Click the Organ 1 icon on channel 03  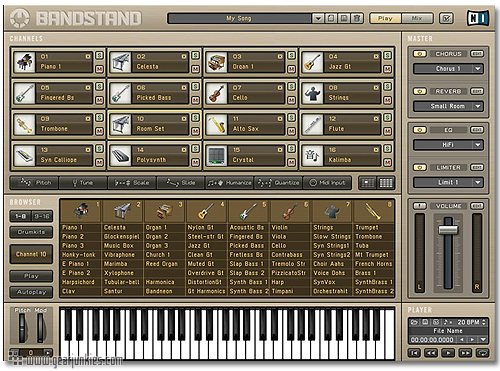coord(216,62)
